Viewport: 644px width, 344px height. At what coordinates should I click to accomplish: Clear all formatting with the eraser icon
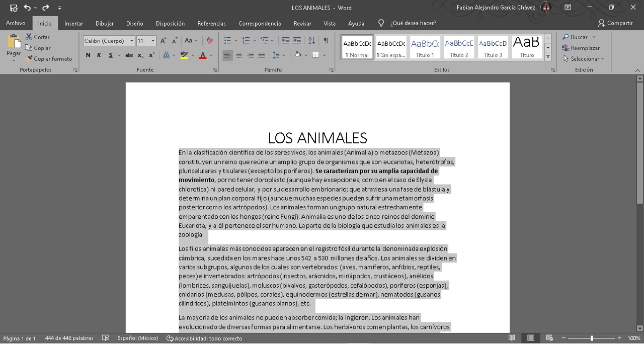tap(210, 41)
